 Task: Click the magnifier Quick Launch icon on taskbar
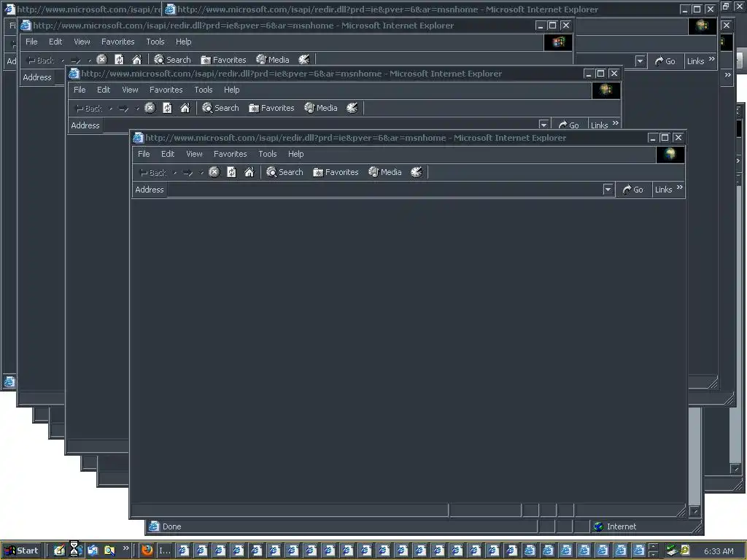(109, 551)
